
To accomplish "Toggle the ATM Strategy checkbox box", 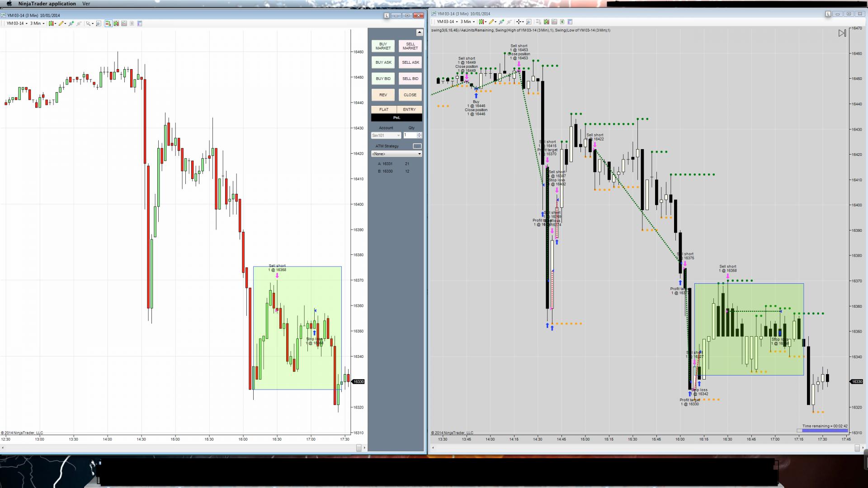I will tap(417, 146).
